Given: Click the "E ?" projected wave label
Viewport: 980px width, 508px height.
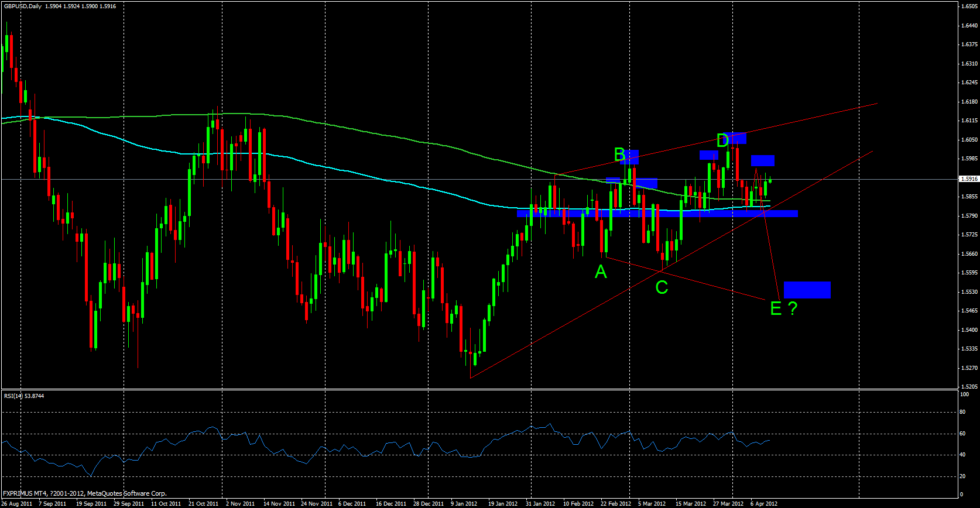Looking at the screenshot, I should pos(783,308).
